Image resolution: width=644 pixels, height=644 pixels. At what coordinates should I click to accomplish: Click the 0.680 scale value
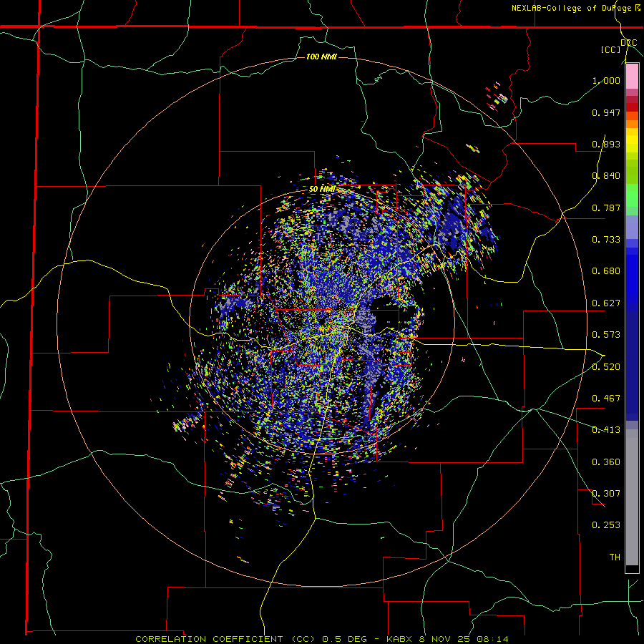tap(606, 271)
